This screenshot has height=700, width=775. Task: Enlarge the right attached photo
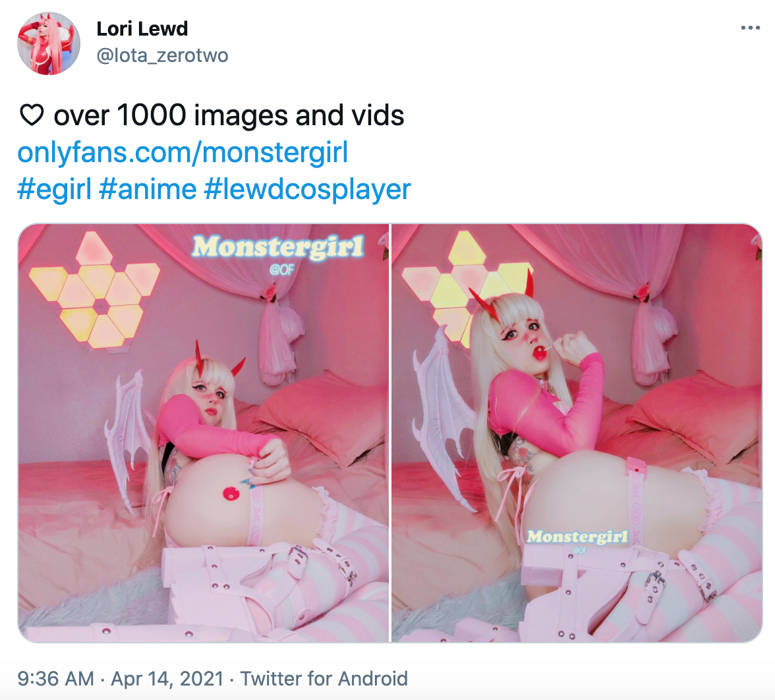click(577, 433)
